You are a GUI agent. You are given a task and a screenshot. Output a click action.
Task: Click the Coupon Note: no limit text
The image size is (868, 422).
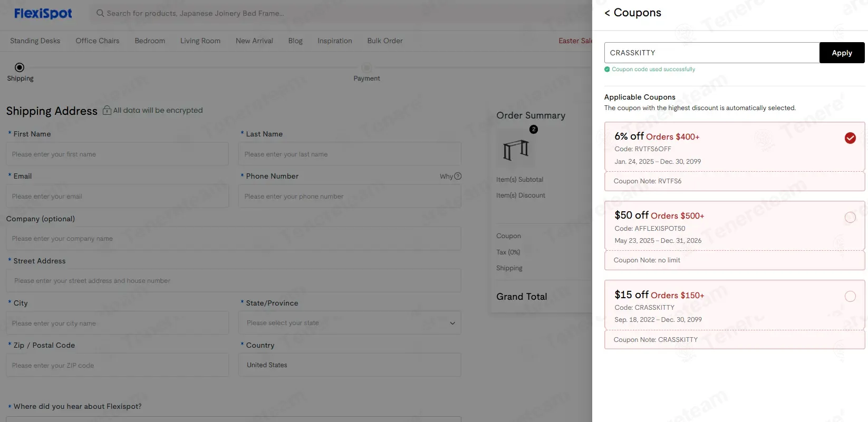pos(647,260)
